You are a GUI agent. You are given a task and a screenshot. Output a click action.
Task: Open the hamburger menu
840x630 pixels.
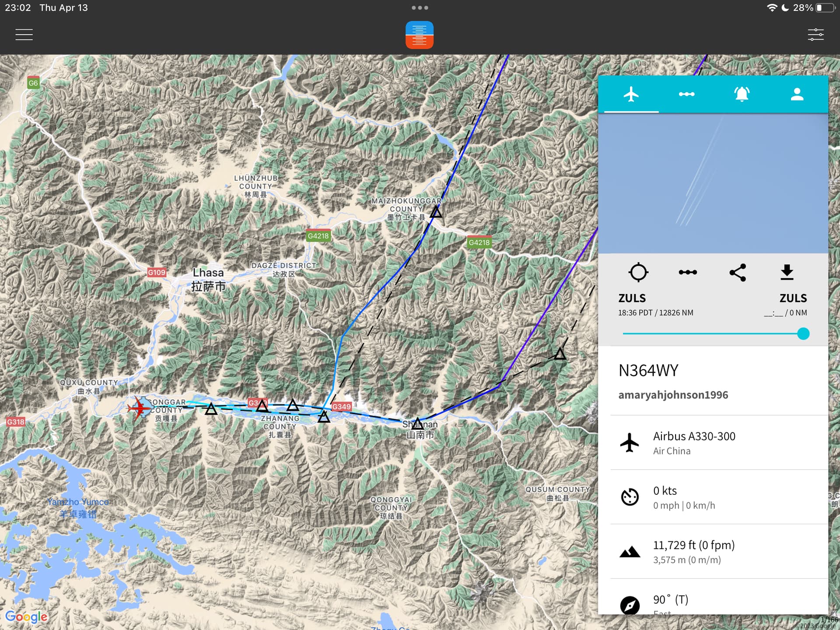pos(24,35)
